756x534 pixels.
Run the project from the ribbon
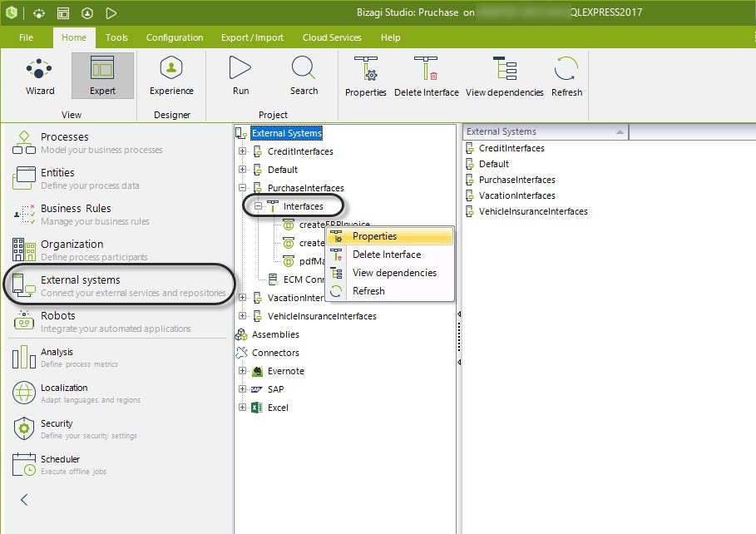[240, 77]
